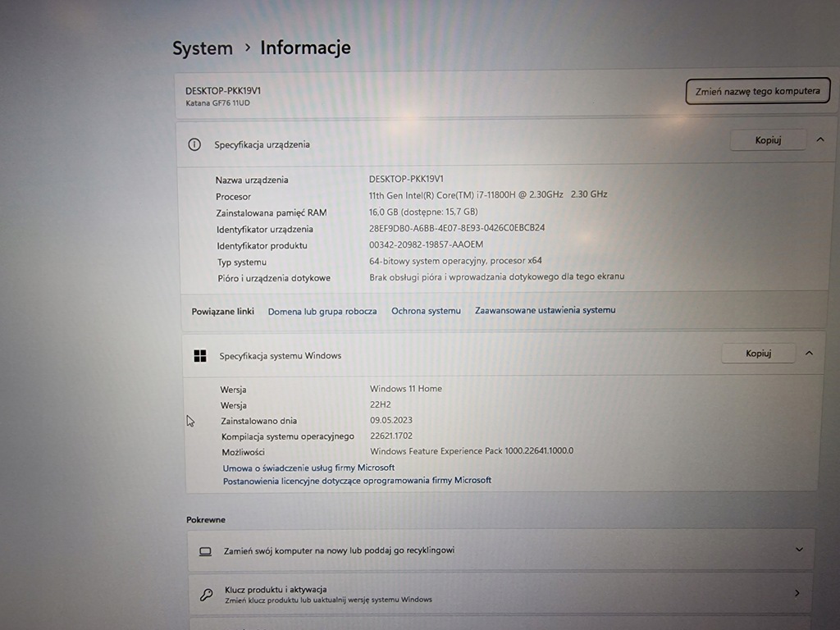Click the computer name DESKTOP-PKK19V1 header

pyautogui.click(x=223, y=91)
